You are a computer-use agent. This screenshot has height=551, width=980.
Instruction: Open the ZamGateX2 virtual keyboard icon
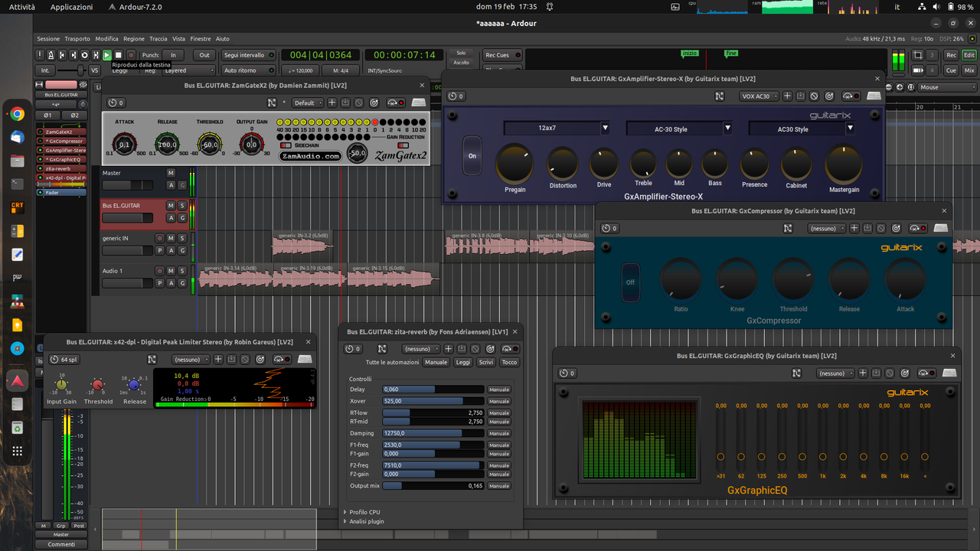[x=419, y=103]
